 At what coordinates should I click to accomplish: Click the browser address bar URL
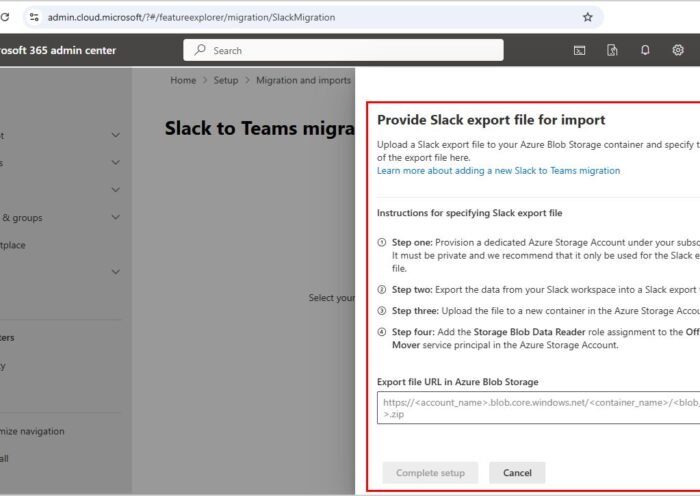point(191,17)
